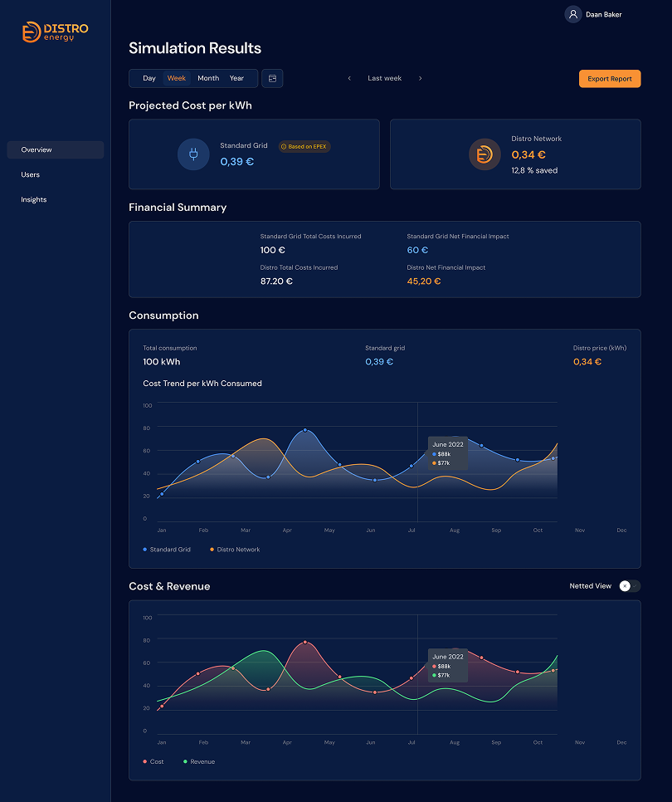Image resolution: width=672 pixels, height=802 pixels.
Task: Click the Distro Network logo icon
Action: coord(485,154)
